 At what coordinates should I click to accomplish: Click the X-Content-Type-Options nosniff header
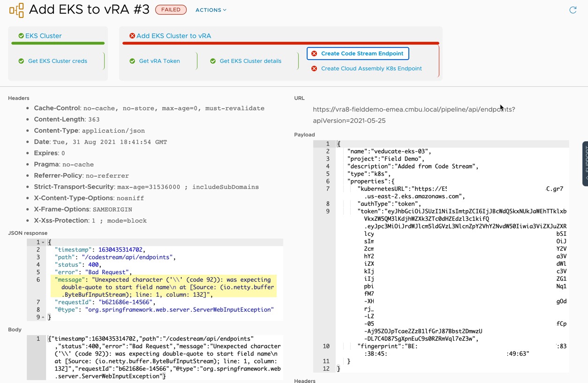click(x=89, y=198)
